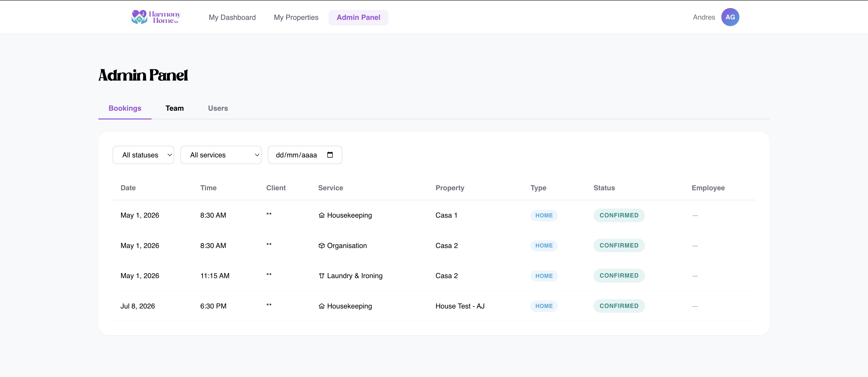The height and width of the screenshot is (377, 868).
Task: Open the AG user avatar
Action: [x=730, y=17]
